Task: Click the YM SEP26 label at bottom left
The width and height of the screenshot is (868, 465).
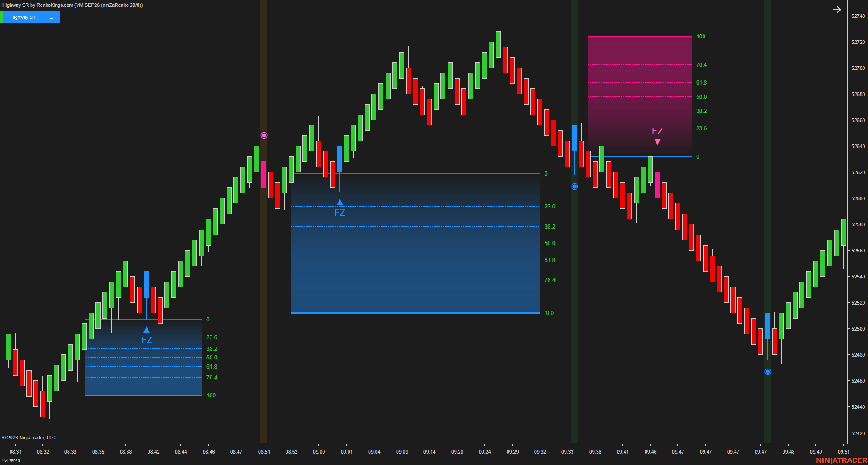Action: pos(11,460)
